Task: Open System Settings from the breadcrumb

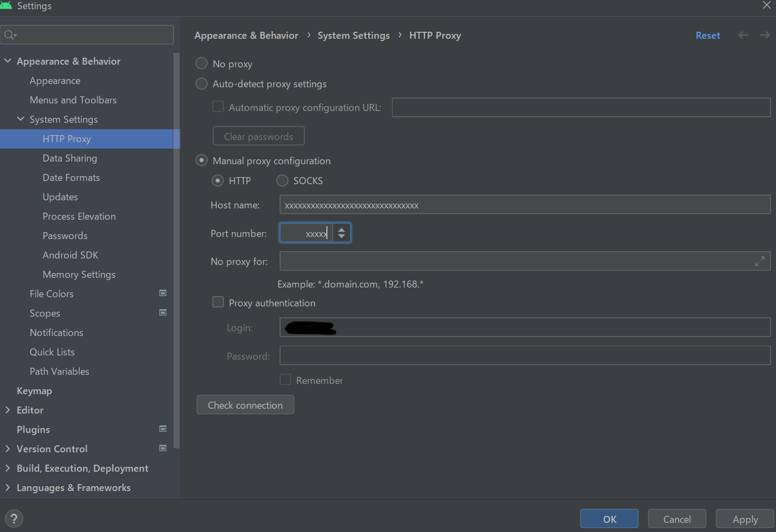Action: (x=353, y=35)
